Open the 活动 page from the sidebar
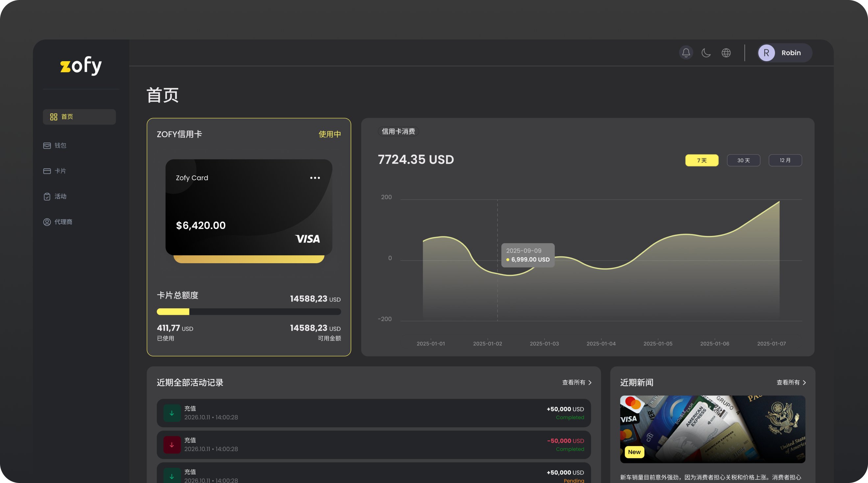The image size is (868, 483). pyautogui.click(x=60, y=196)
